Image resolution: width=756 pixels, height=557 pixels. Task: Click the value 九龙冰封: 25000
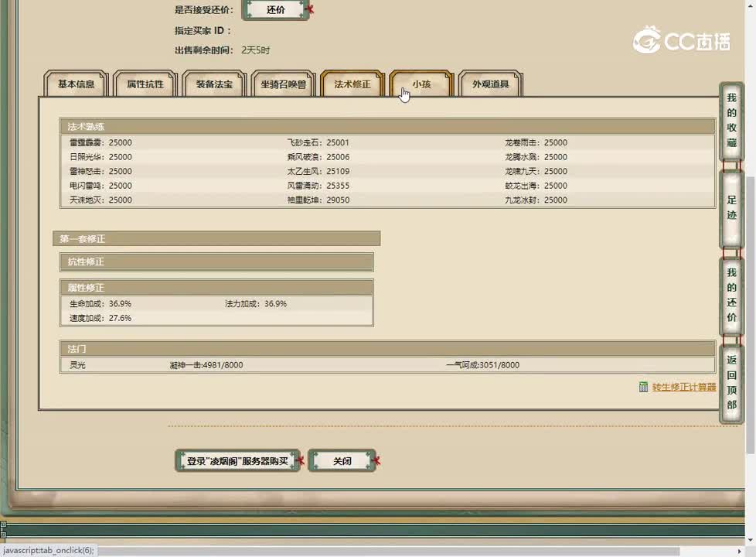point(536,200)
